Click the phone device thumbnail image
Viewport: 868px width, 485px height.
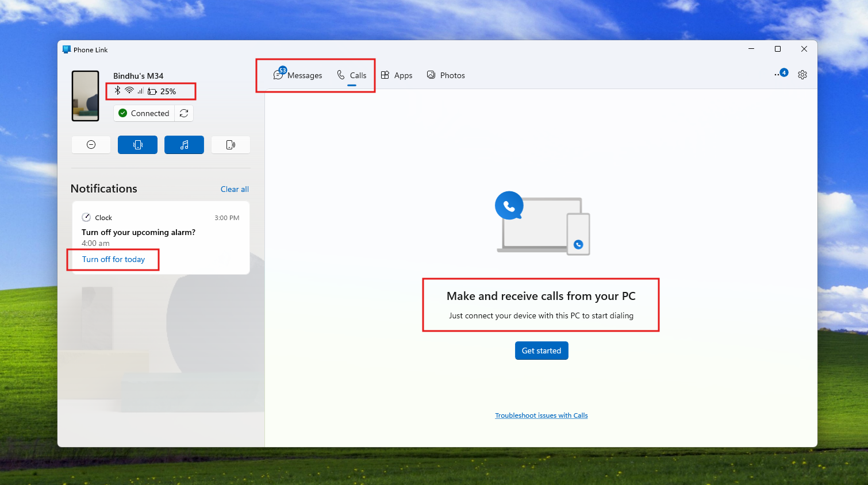pos(85,96)
